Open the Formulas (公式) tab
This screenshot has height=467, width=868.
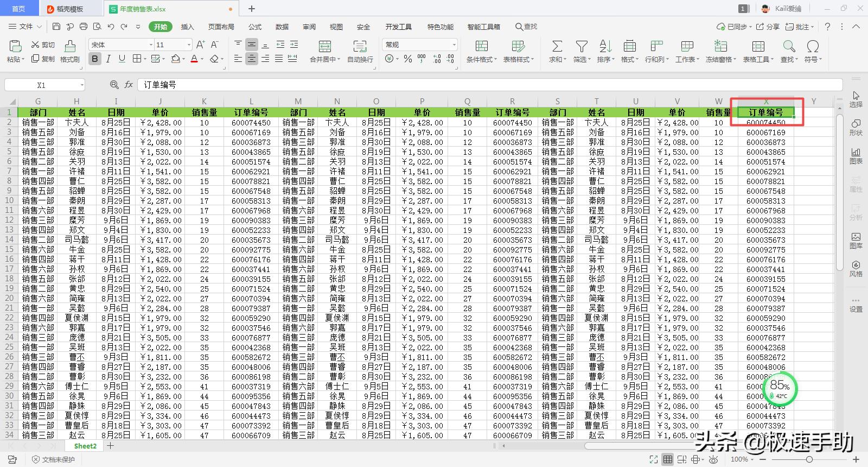(255, 27)
